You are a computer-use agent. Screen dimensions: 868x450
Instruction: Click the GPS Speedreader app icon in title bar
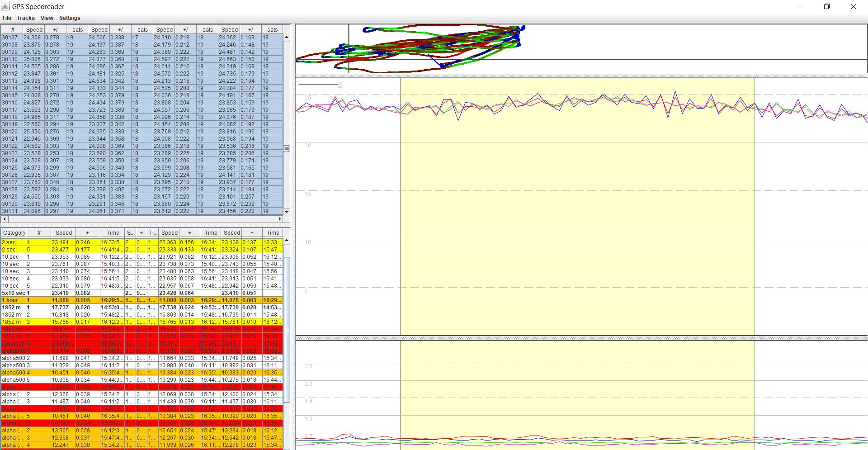[6, 6]
